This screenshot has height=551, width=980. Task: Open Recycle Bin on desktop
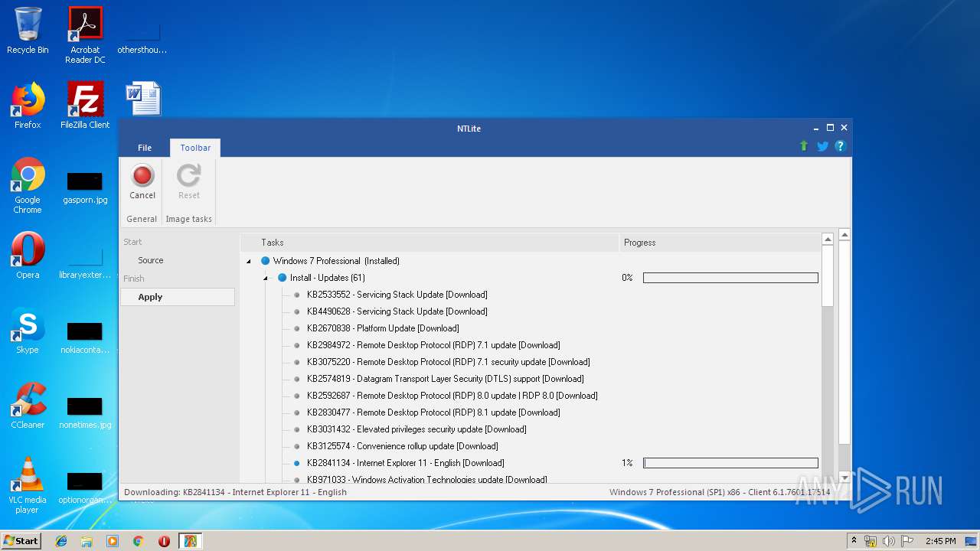pos(28,31)
